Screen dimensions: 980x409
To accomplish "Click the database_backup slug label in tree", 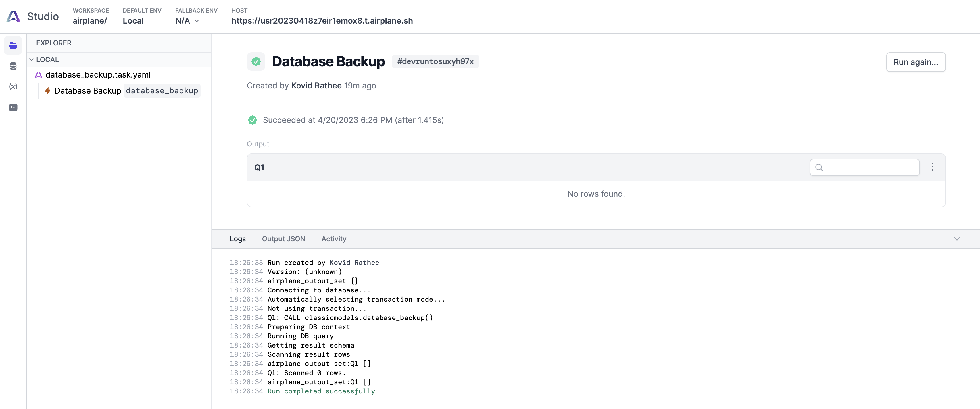I will [x=162, y=91].
